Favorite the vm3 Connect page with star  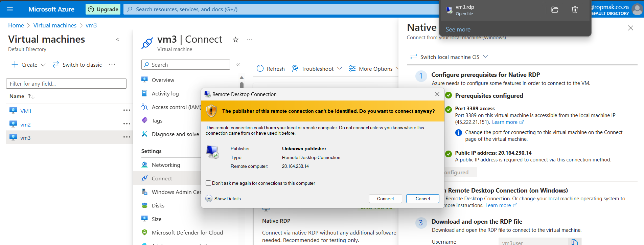[x=236, y=40]
